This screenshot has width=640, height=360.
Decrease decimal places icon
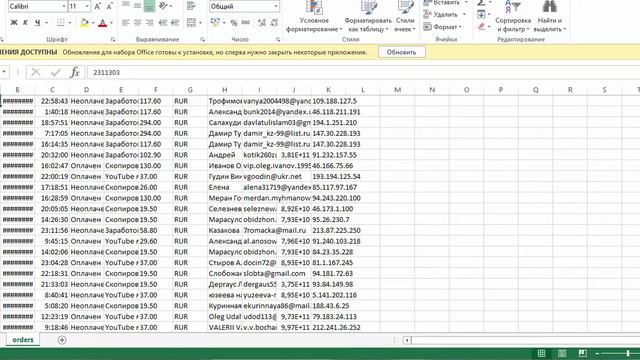point(274,23)
